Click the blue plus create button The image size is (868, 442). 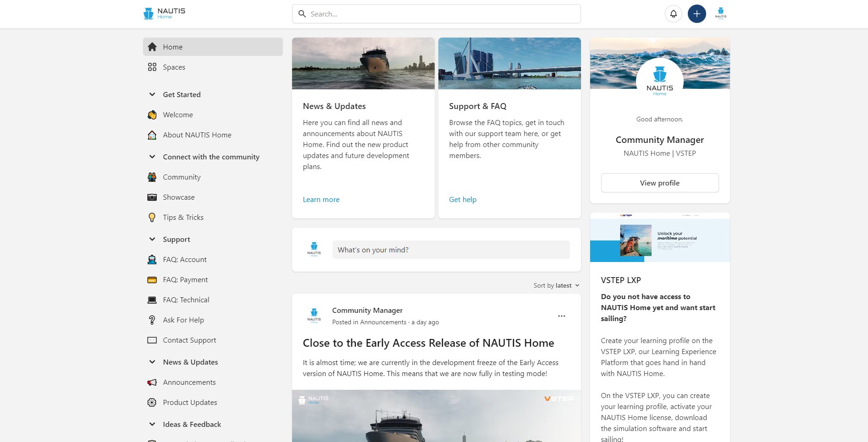click(697, 14)
